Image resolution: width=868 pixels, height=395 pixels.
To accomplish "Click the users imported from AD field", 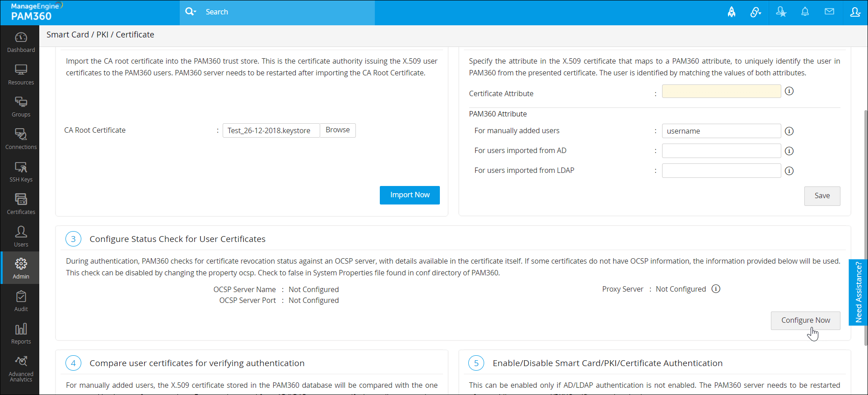I will point(721,151).
